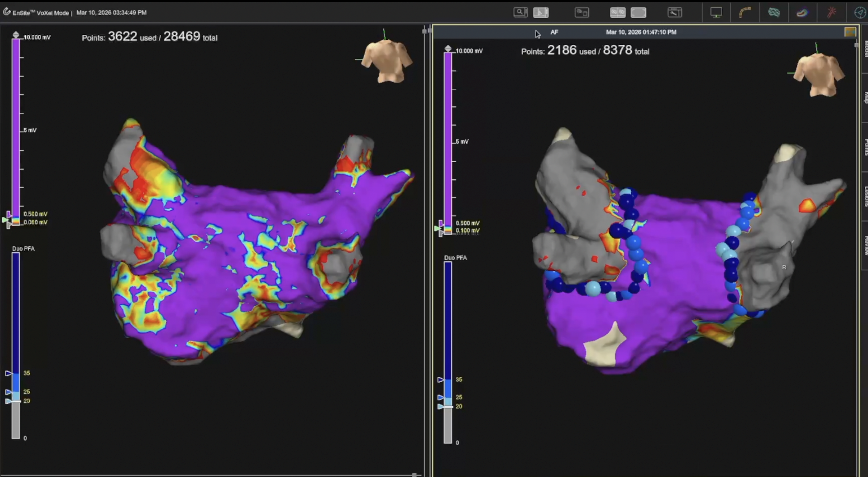868x477 pixels.
Task: Open the wrench settings window icon
Action: [675, 13]
